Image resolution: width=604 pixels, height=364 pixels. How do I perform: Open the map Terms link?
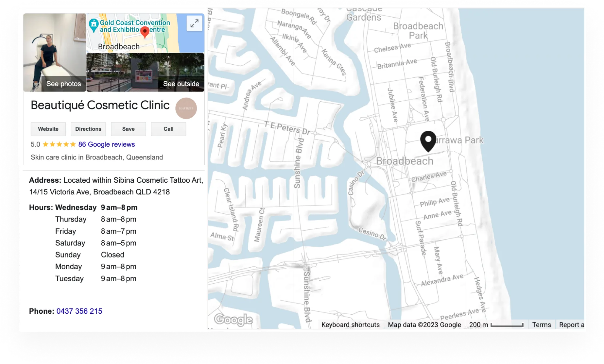[541, 325]
